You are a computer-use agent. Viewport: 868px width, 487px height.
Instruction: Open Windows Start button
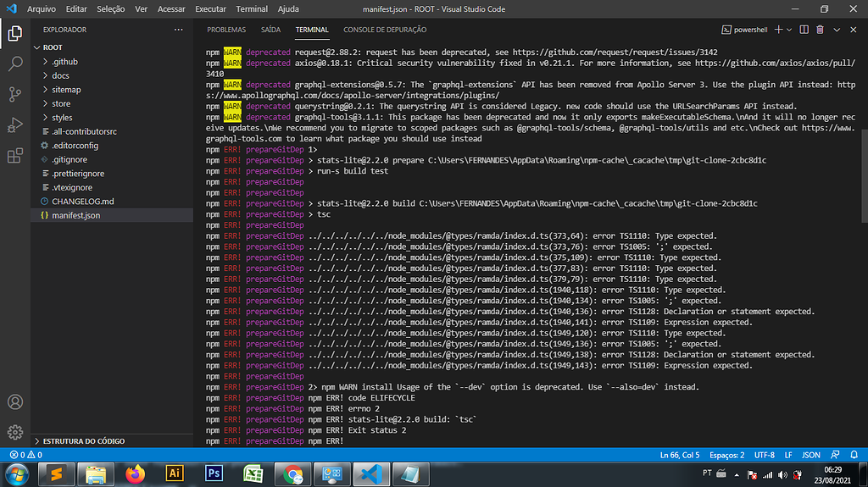17,475
